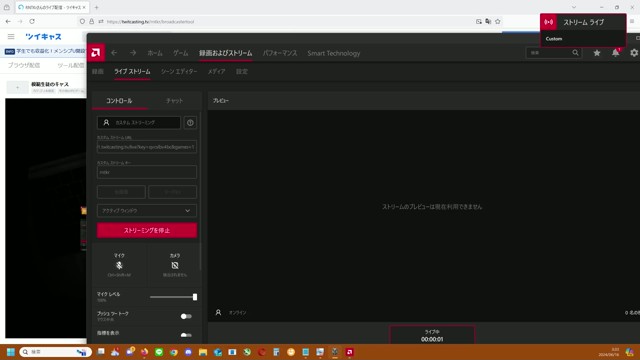Open the パフォーマンス menu
The image size is (640, 360).
pyautogui.click(x=280, y=53)
